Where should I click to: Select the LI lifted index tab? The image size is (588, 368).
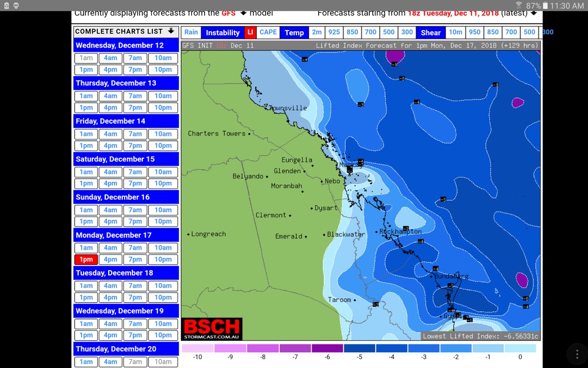pos(250,33)
